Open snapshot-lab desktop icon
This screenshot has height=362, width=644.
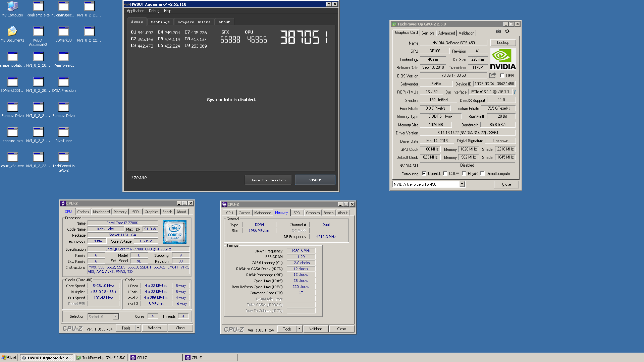[12, 59]
